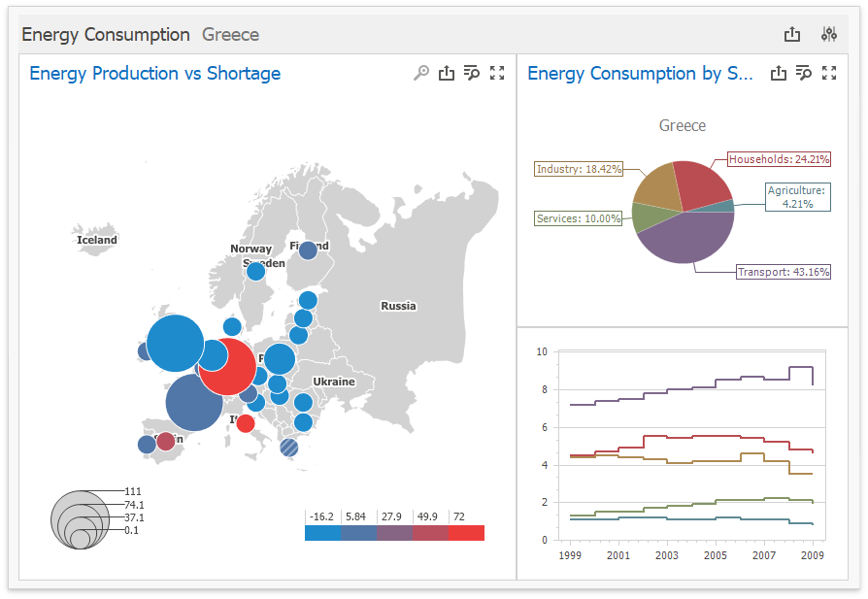Click 'Greece' in the dashboard header

230,34
